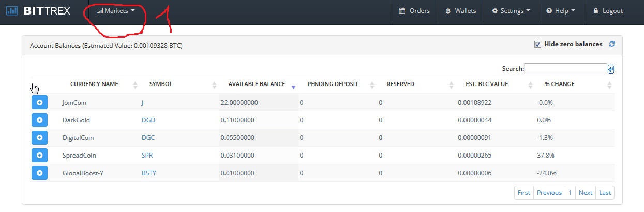Open the DGD symbol link

pos(148,120)
